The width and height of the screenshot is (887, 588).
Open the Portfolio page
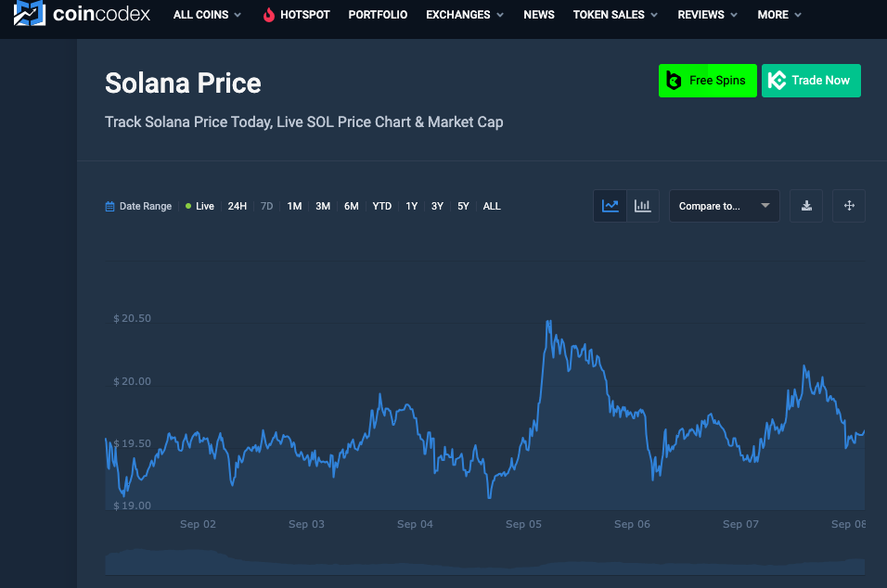coord(378,15)
